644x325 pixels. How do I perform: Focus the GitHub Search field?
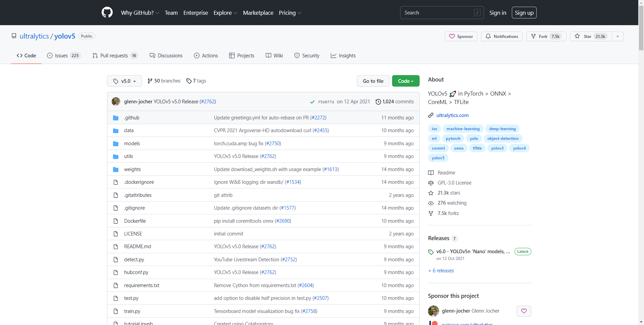442,13
